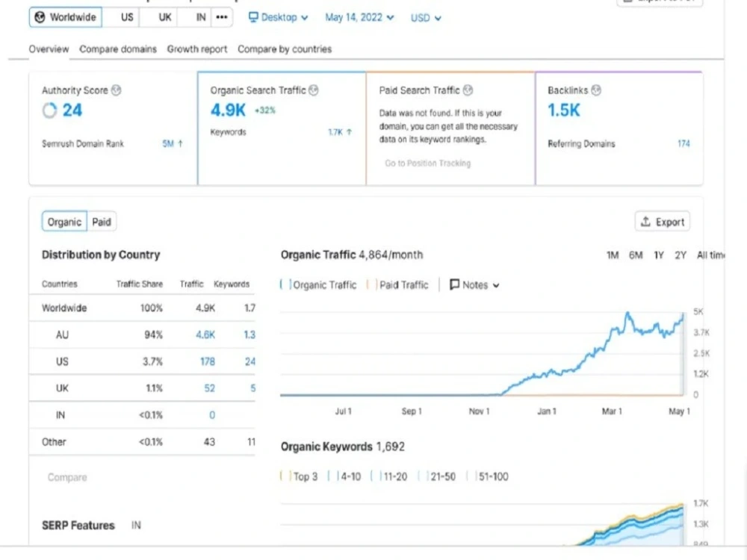Toggle 51-100 keywords checkbox
The image size is (747, 560).
(471, 476)
